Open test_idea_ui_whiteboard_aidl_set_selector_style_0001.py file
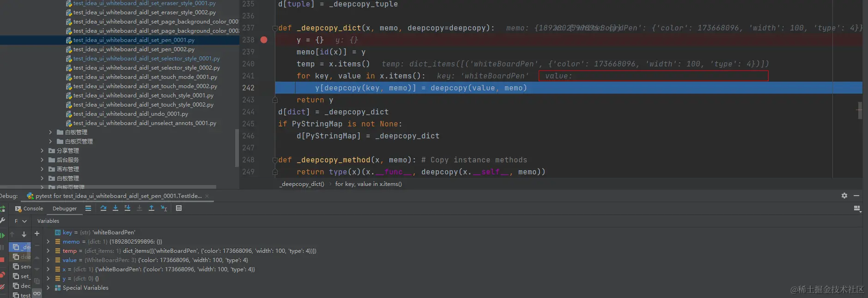This screenshot has width=868, height=298. 146,59
